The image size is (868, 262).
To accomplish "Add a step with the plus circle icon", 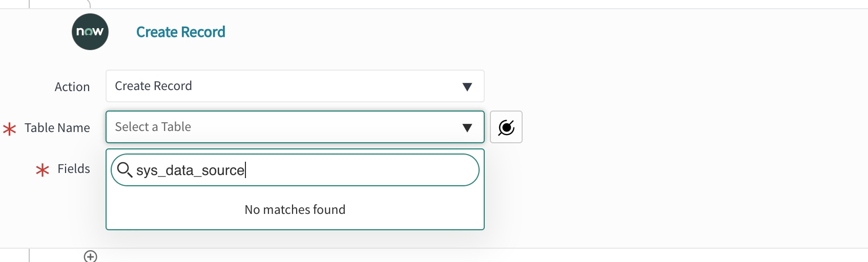I will [90, 256].
